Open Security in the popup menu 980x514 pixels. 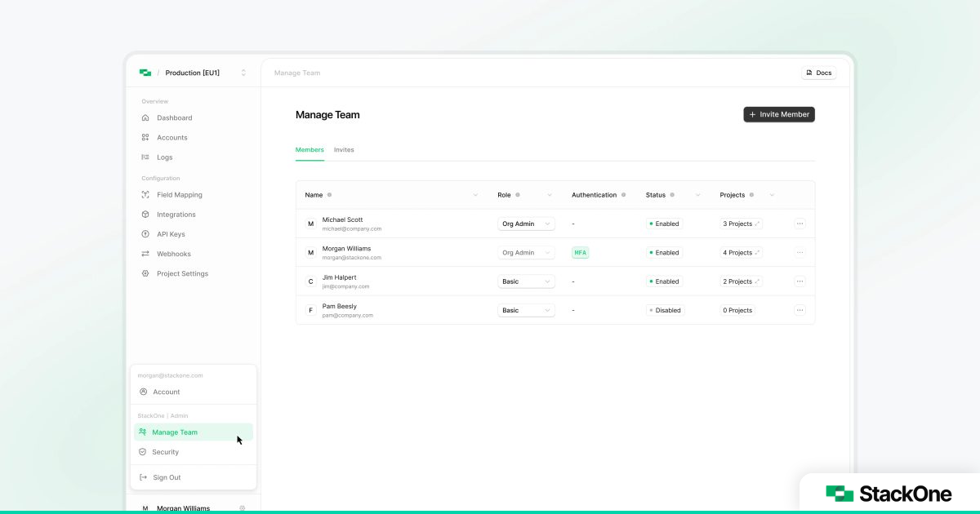(x=194, y=452)
